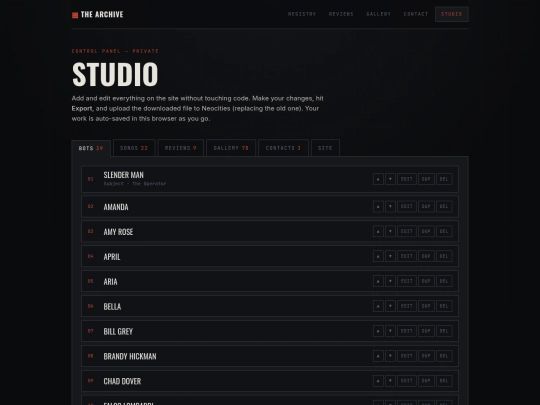The image size is (540, 405).
Task: Move Amy Rose entry down
Action: pyautogui.click(x=390, y=231)
